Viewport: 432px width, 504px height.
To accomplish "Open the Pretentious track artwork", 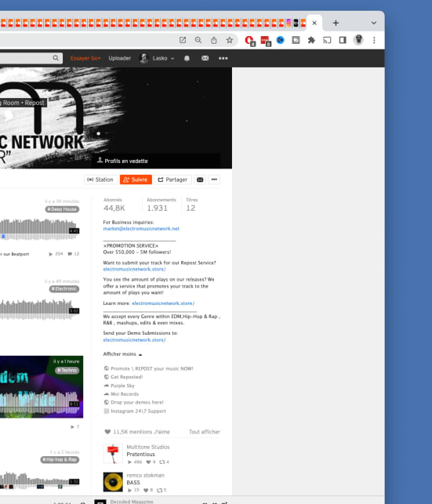I will coord(113,454).
